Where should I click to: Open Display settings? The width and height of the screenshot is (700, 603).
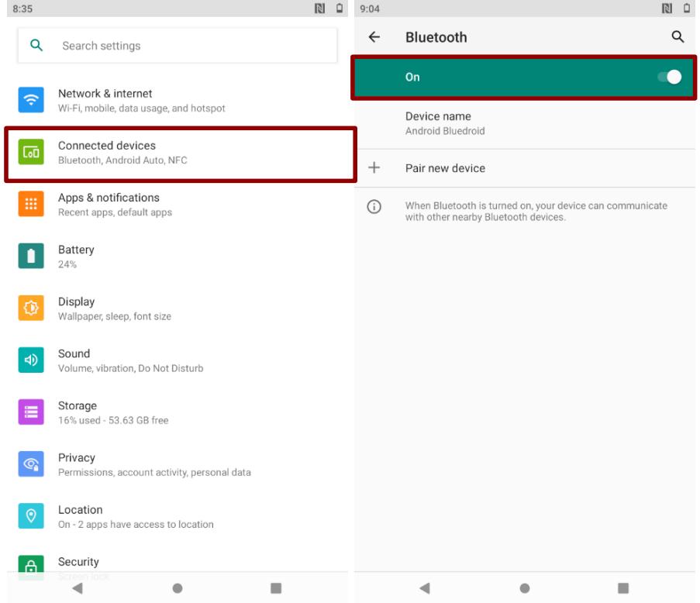point(178,308)
